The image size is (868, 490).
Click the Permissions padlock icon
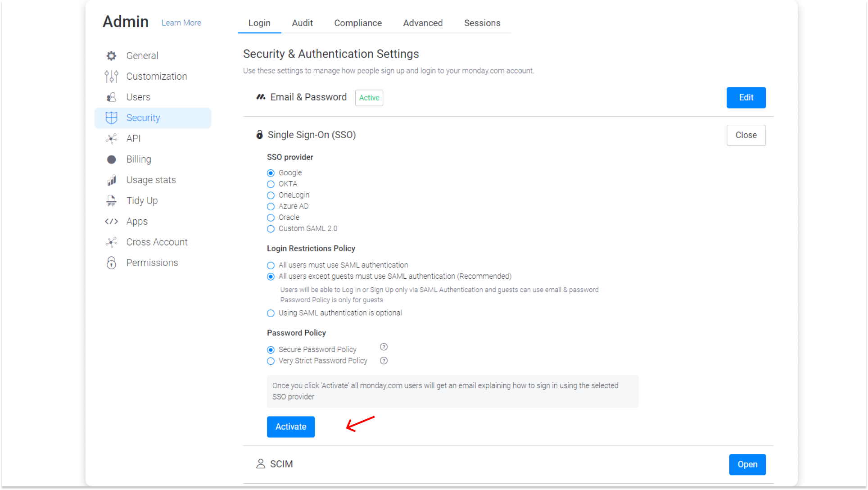coord(111,263)
